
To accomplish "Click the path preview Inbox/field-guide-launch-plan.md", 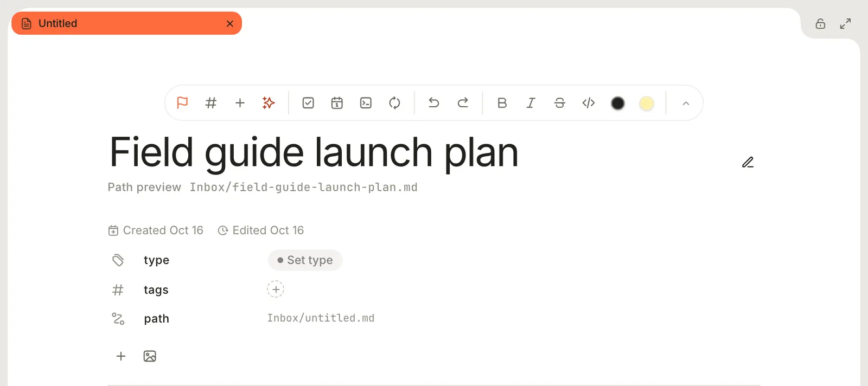I will (x=303, y=187).
